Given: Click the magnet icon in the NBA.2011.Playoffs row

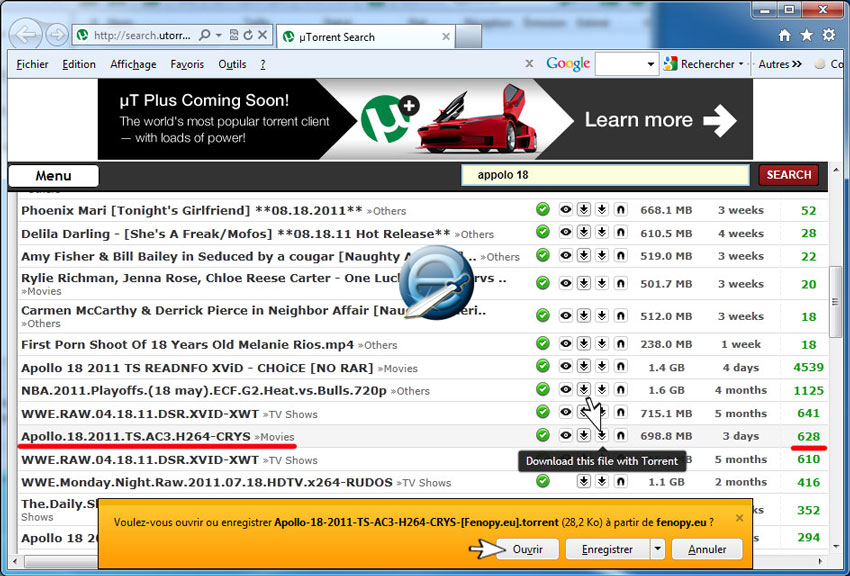Looking at the screenshot, I should coord(621,390).
